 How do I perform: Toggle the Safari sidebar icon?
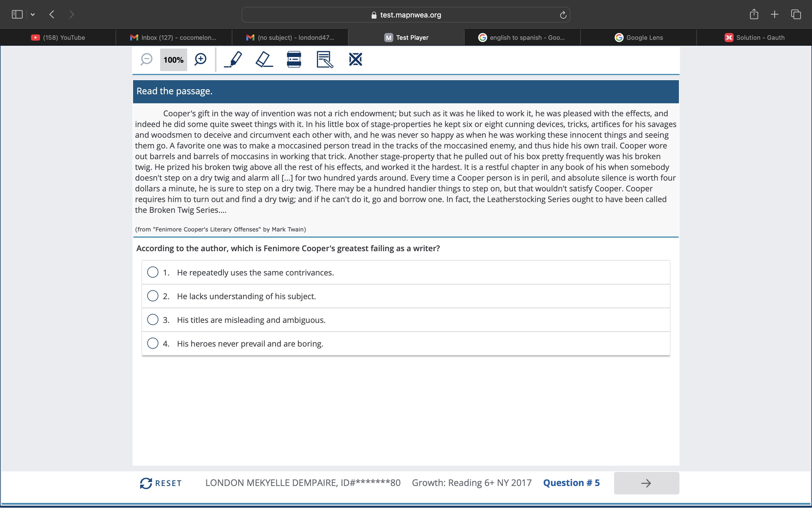[x=17, y=14]
